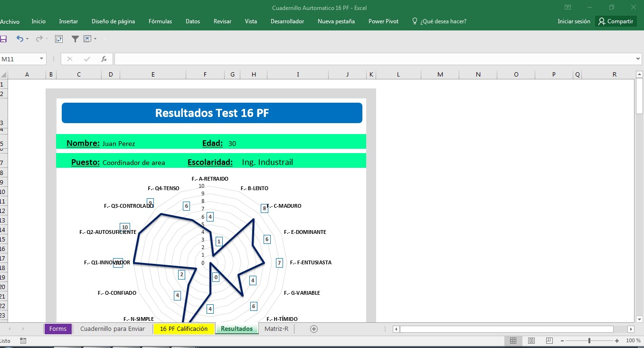The width and height of the screenshot is (644, 348).
Task: Switch to the 16 PF Calificación sheet
Action: (x=184, y=329)
